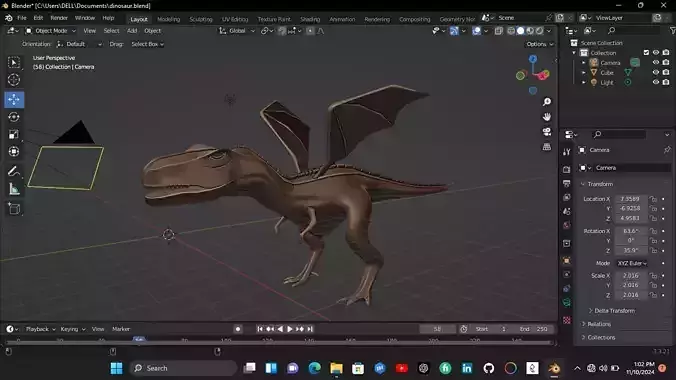Toggle Camera render camera icon in outliner

click(666, 63)
